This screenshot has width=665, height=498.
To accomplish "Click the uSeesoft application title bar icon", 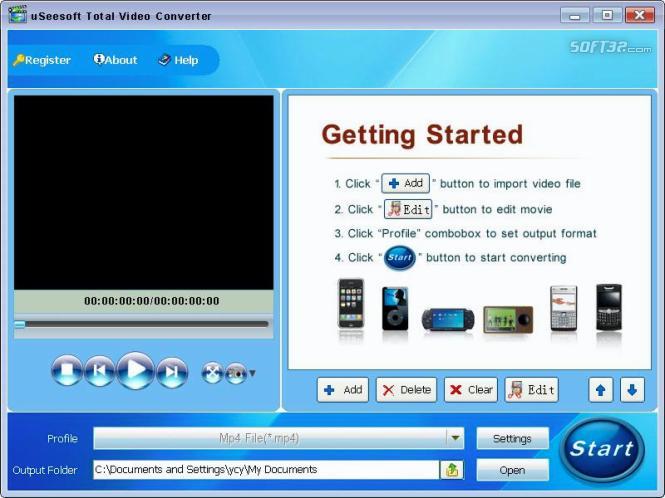I will [x=17, y=14].
